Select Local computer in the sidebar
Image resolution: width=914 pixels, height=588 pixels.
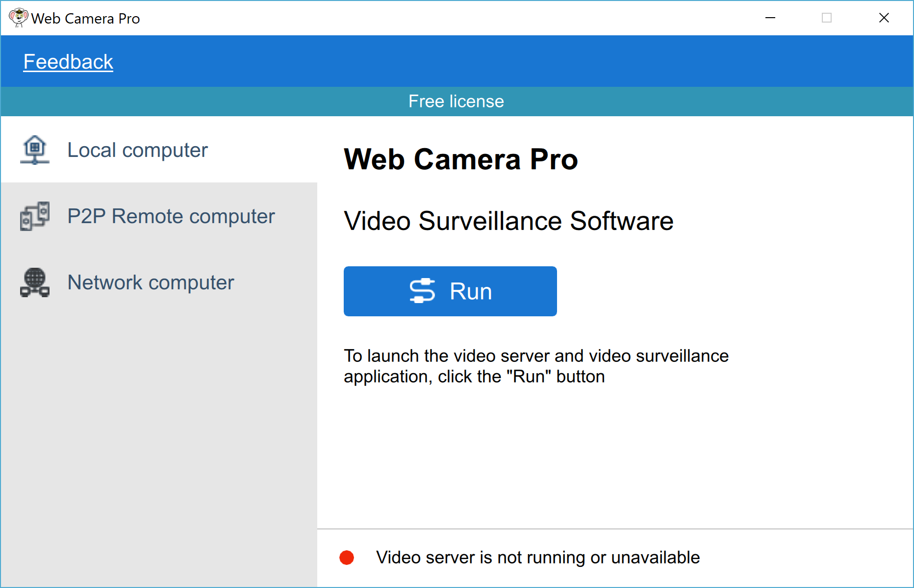pos(137,150)
